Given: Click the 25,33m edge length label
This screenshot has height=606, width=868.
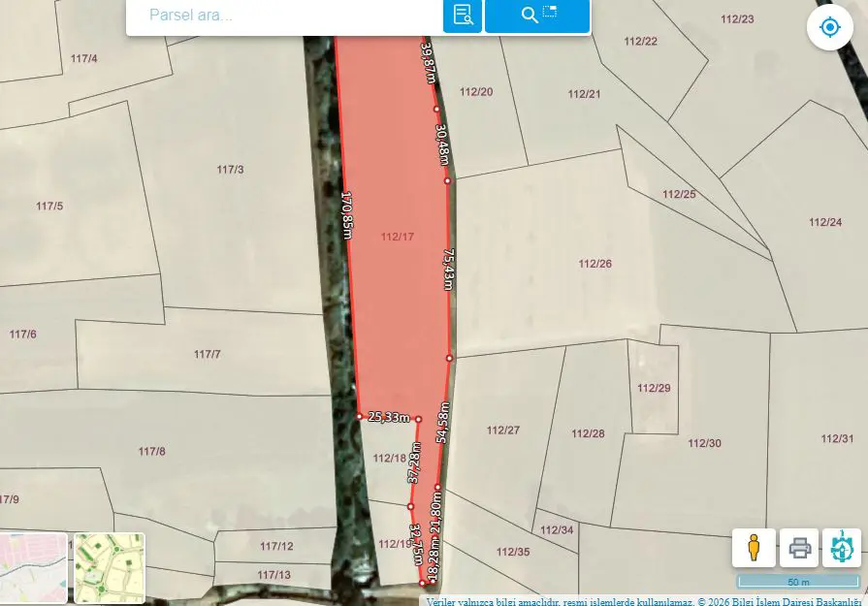Looking at the screenshot, I should [389, 417].
